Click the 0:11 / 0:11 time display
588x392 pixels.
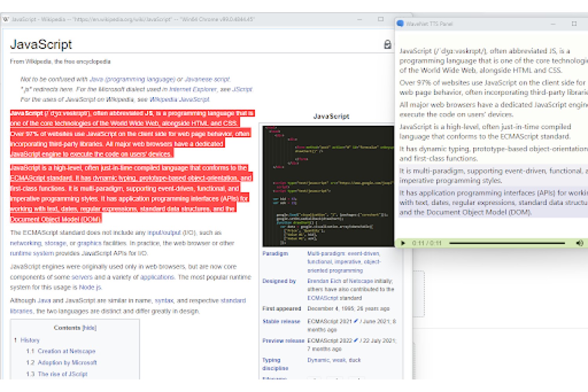click(x=426, y=243)
